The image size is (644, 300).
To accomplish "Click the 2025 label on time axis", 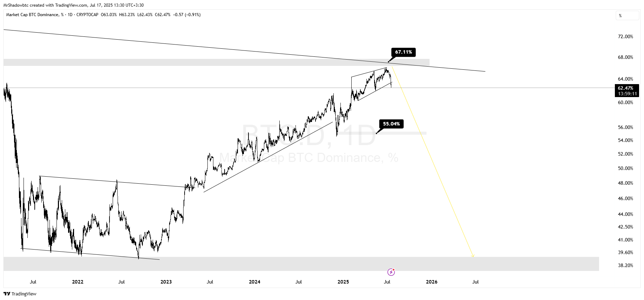I will coord(343,282).
